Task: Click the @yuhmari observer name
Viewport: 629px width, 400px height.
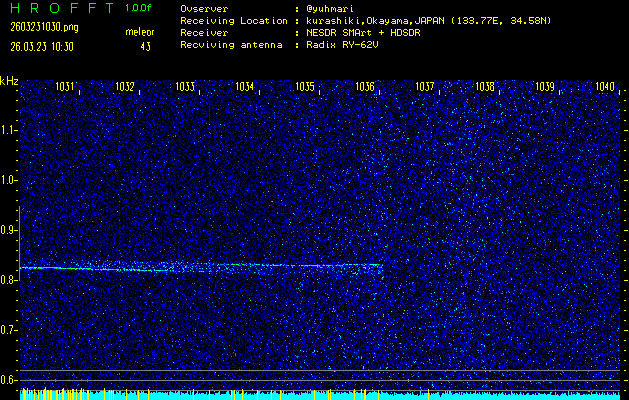Action: [x=332, y=8]
